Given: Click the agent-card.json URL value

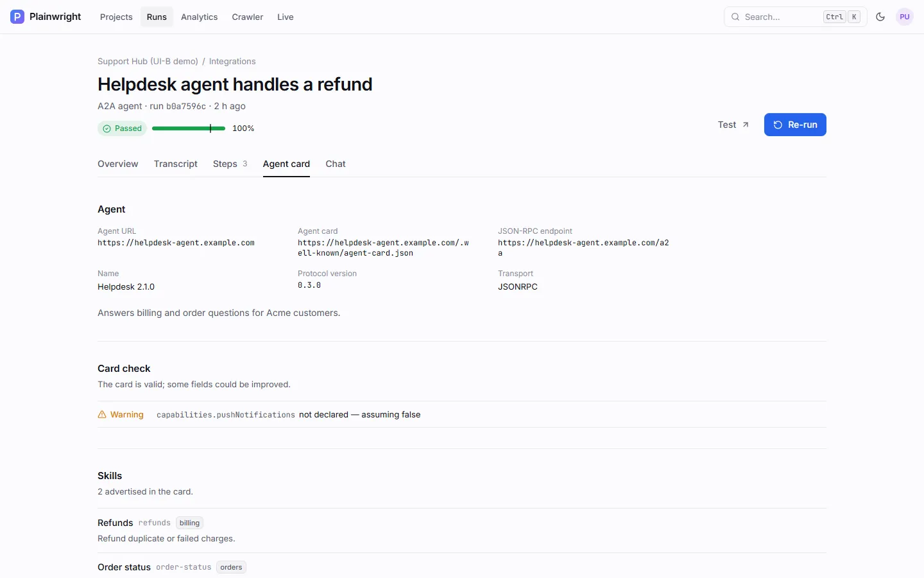Looking at the screenshot, I should tap(384, 248).
